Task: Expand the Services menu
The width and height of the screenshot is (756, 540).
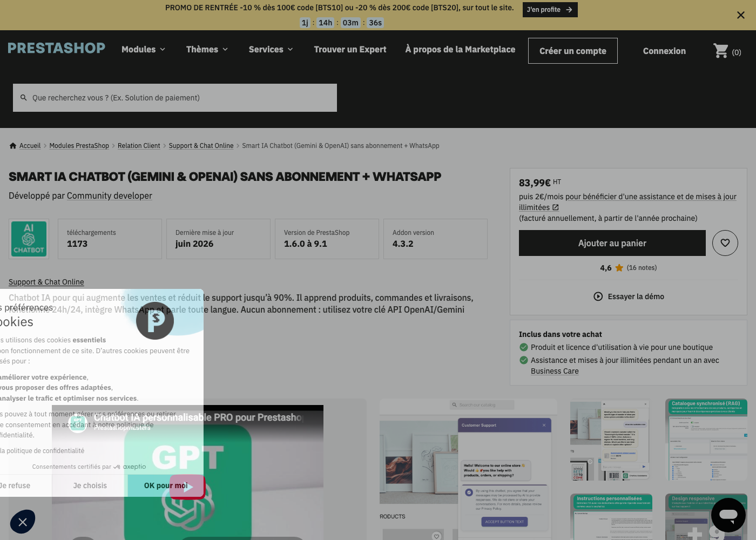Action: tap(271, 49)
